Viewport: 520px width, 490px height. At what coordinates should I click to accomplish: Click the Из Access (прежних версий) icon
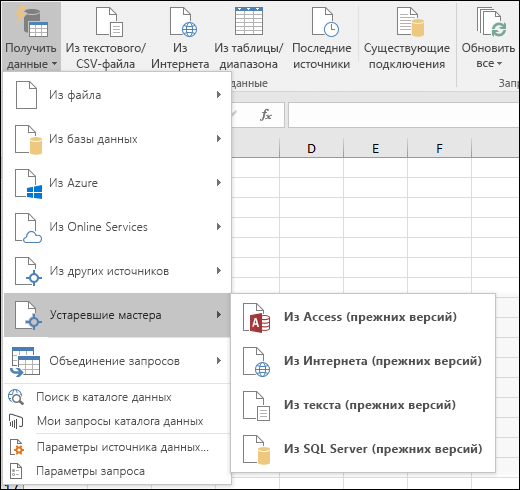(256, 318)
